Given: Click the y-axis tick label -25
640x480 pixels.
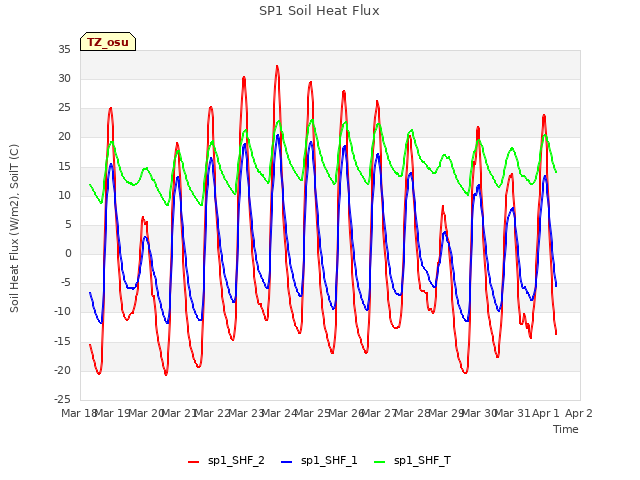Looking at the screenshot, I should point(62,399).
